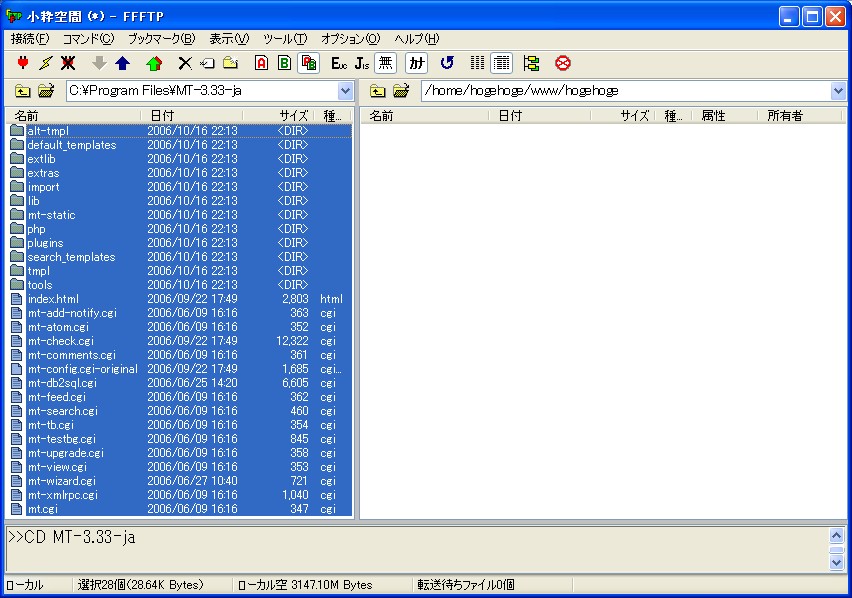The image size is (852, 598).
Task: Select the mt-static folder row
Action: pyautogui.click(x=180, y=215)
